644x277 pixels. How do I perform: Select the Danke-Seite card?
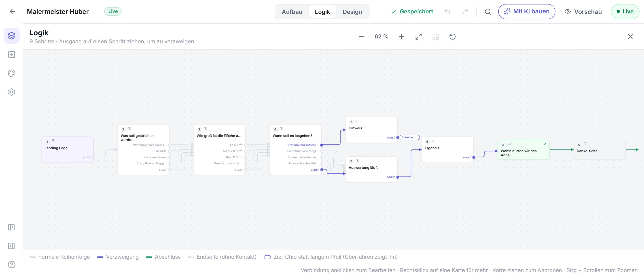[x=600, y=150]
